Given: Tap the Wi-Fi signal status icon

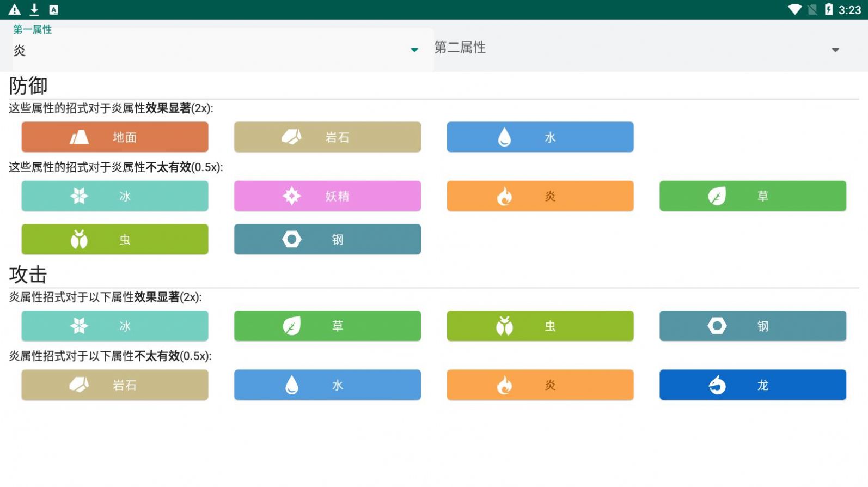Looking at the screenshot, I should point(794,9).
